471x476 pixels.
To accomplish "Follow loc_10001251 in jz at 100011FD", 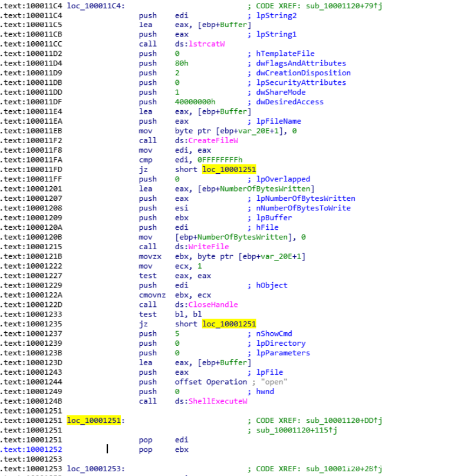I will pos(229,170).
